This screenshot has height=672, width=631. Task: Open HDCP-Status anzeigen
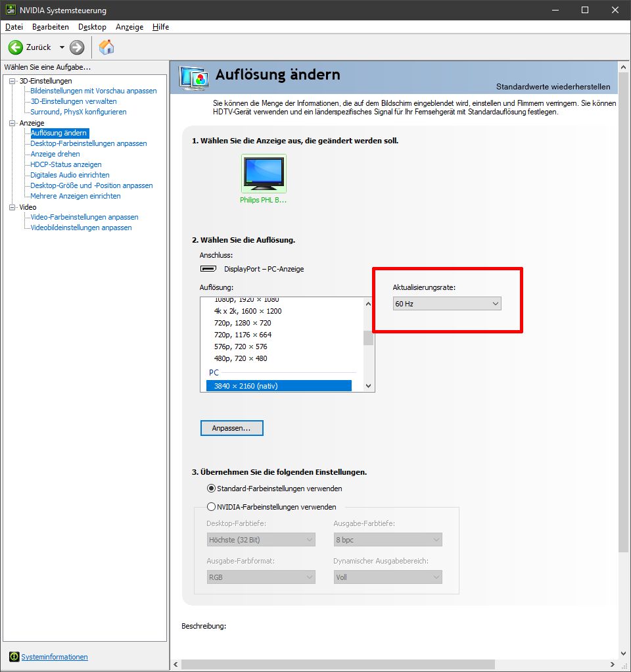point(66,164)
